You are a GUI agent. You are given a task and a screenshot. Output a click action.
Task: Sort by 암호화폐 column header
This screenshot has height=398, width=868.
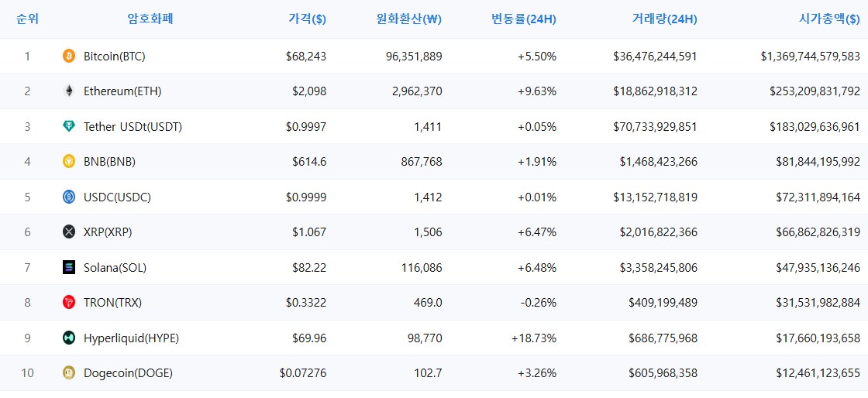click(x=150, y=19)
